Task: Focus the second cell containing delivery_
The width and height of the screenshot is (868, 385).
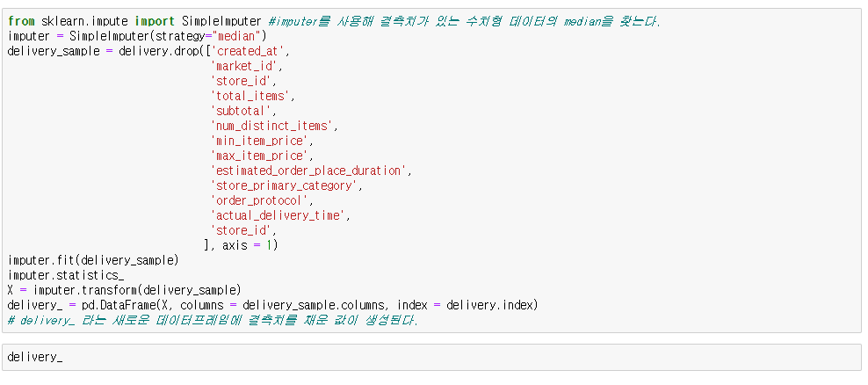Action: (x=431, y=357)
